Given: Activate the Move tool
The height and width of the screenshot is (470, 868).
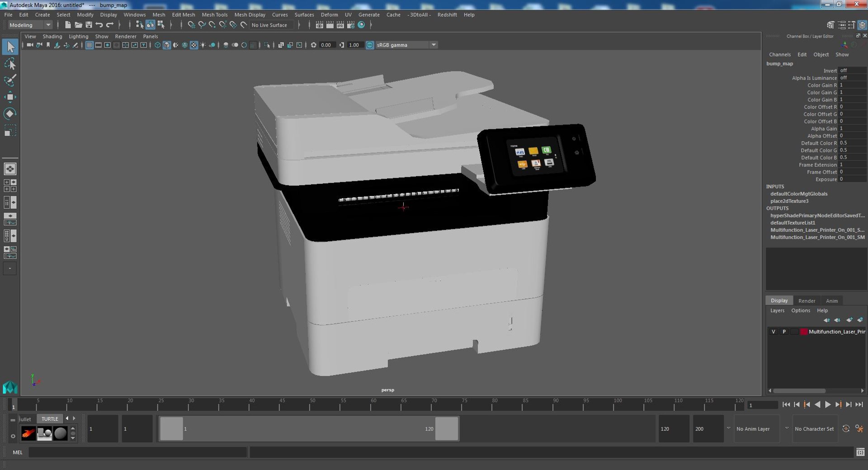Looking at the screenshot, I should (10, 97).
